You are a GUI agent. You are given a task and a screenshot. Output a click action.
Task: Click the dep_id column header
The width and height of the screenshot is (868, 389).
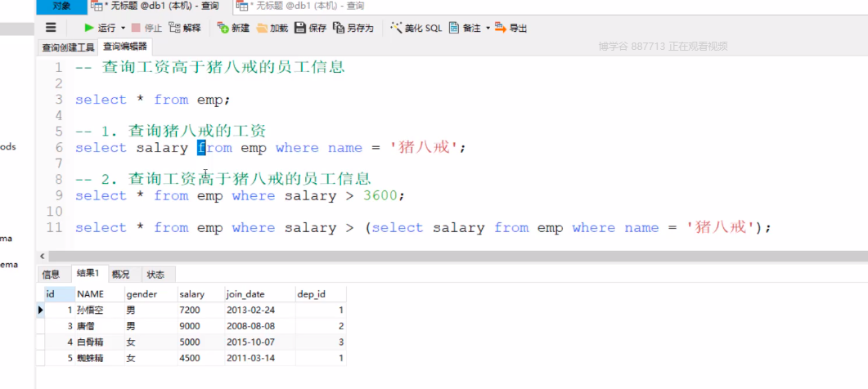321,294
